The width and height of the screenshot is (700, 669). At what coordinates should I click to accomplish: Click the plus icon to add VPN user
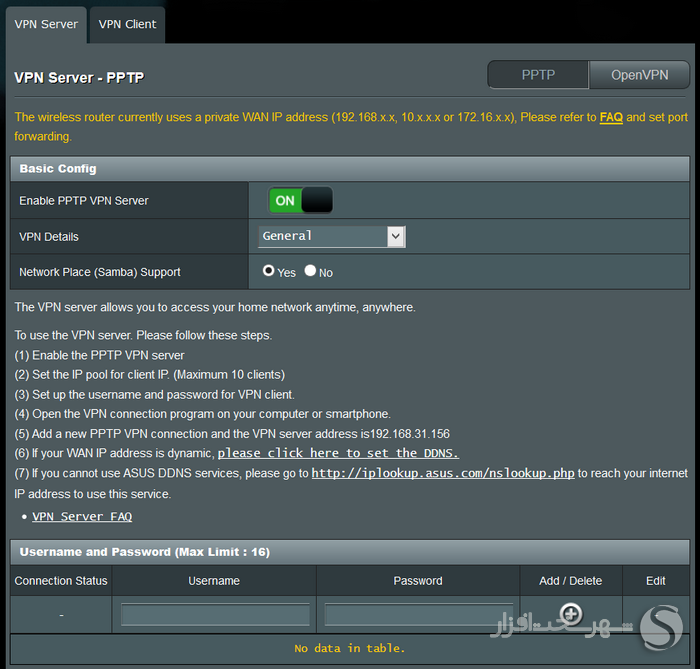571,614
